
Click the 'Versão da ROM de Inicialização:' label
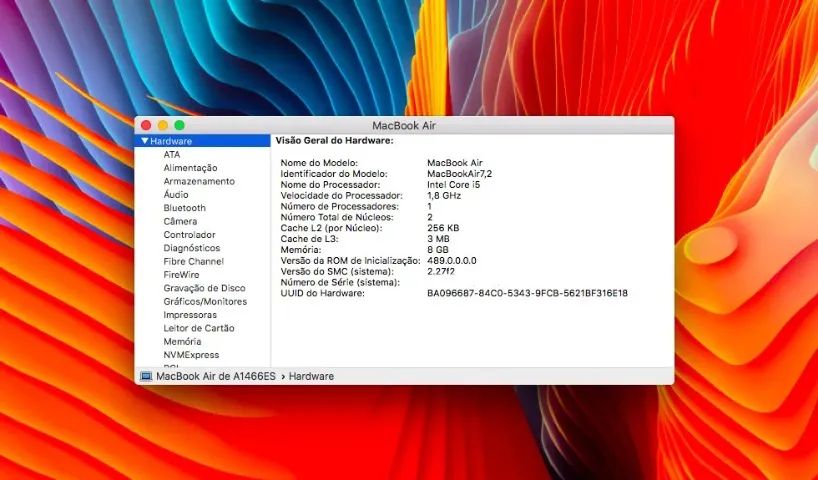tap(351, 260)
